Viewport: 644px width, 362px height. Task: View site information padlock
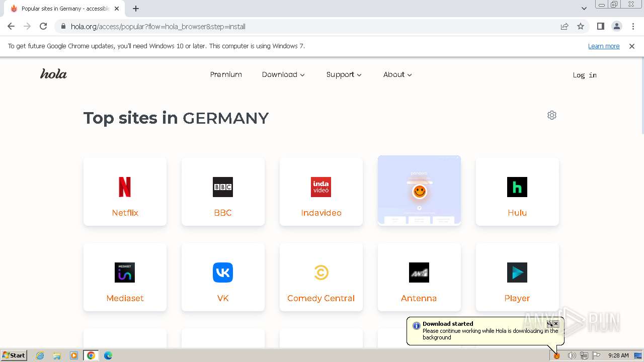[x=63, y=26]
